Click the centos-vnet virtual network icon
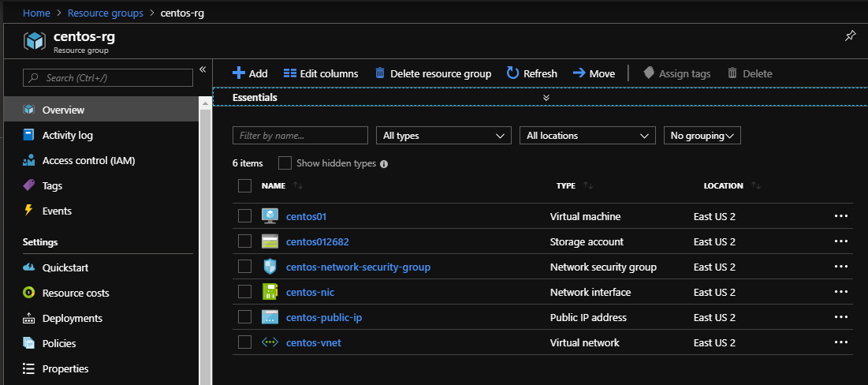 (270, 343)
